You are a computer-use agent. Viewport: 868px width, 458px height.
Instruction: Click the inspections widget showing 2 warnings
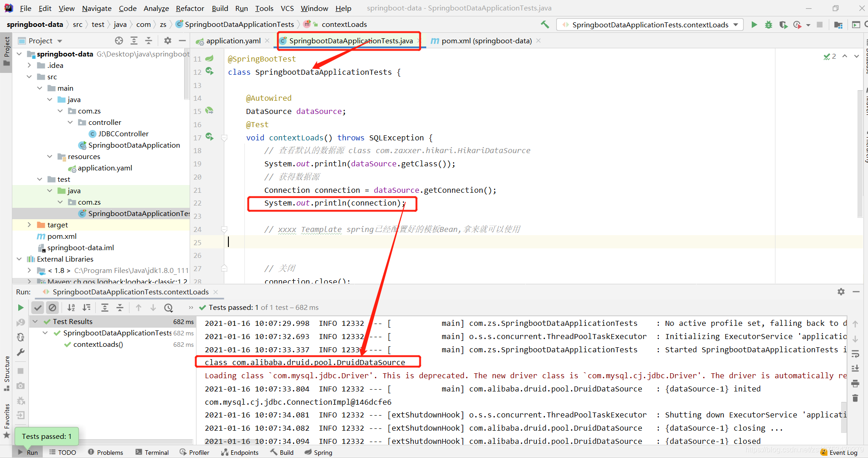[830, 57]
